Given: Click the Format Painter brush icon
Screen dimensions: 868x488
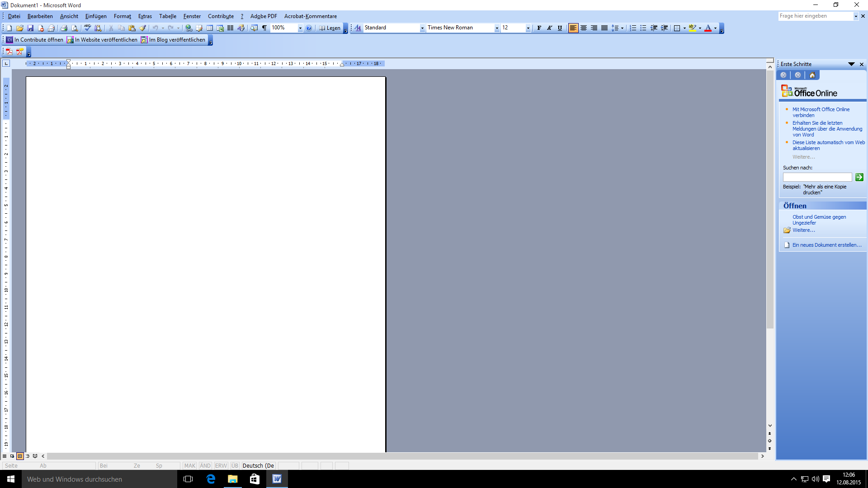Looking at the screenshot, I should pyautogui.click(x=142, y=28).
